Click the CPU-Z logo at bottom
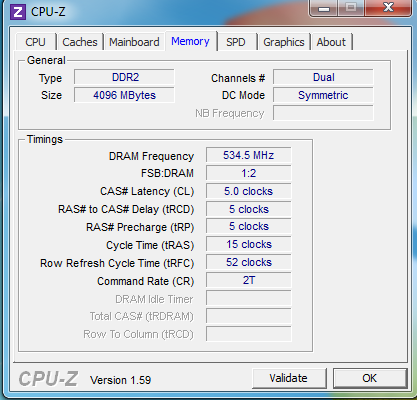This screenshot has width=419, height=402. tap(48, 379)
